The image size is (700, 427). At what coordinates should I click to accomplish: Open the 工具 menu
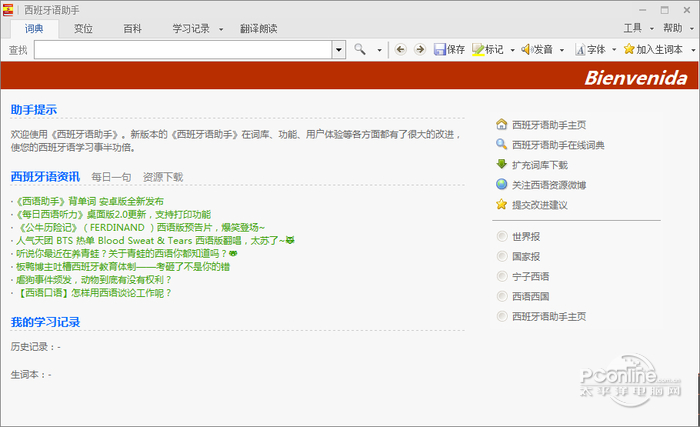point(633,28)
